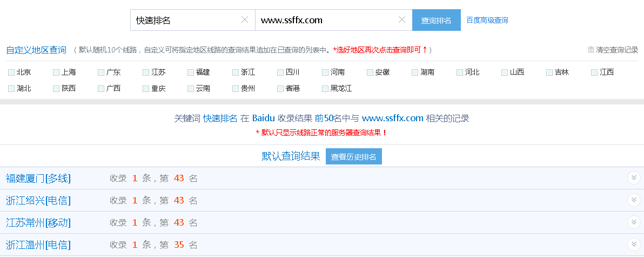This screenshot has width=644, height=257.
Task: Toggle the 山西 region checkbox
Action: click(x=505, y=73)
